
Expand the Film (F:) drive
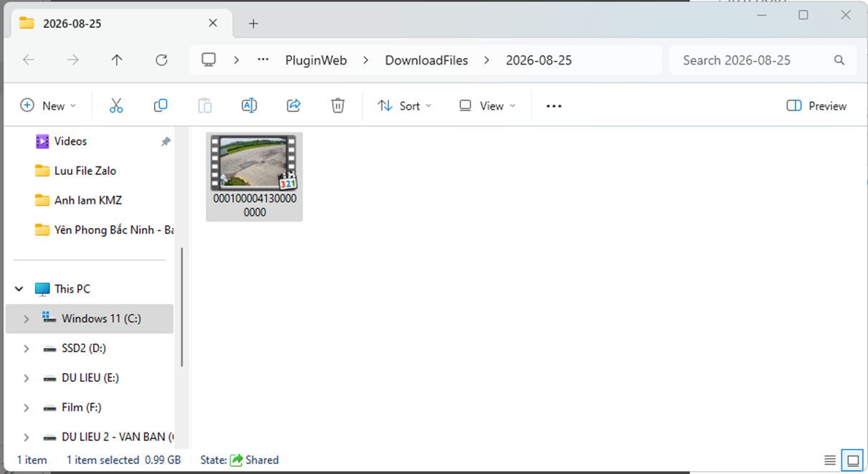[27, 407]
